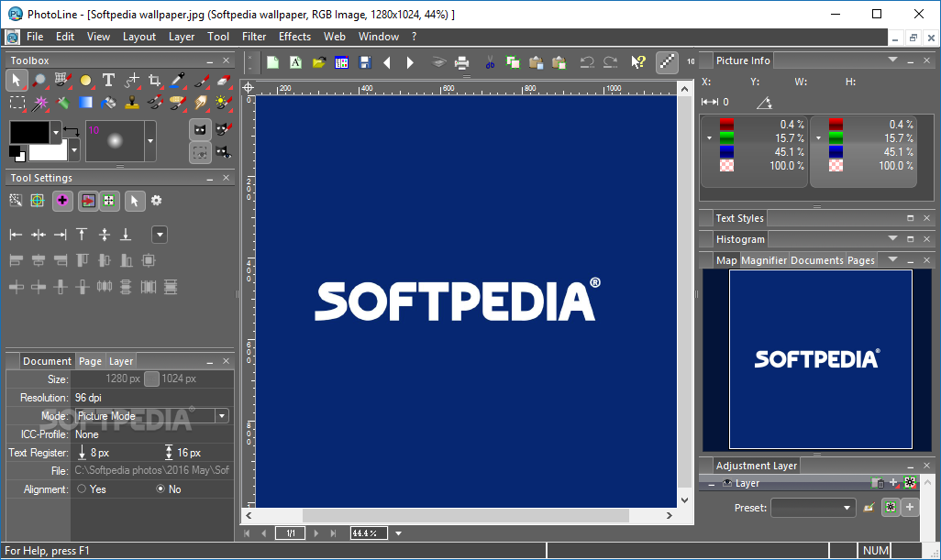Image resolution: width=941 pixels, height=560 pixels.
Task: Select the yellow circle shape tool
Action: click(x=86, y=80)
